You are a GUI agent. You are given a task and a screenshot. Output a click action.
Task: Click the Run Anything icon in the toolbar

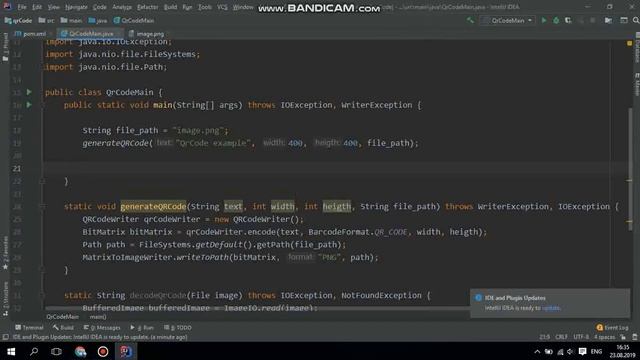(624, 20)
